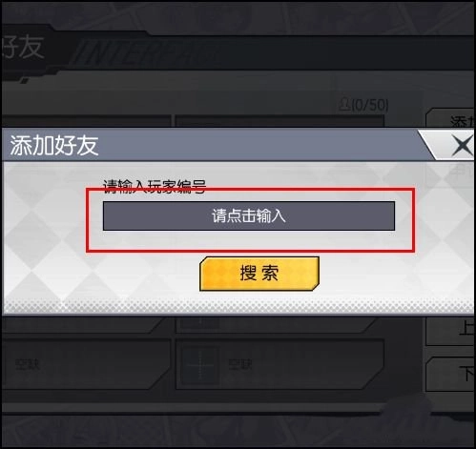Click the top-left dark friend slot bar
Image resolution: width=476 pixels, height=449 pixels.
point(87,121)
